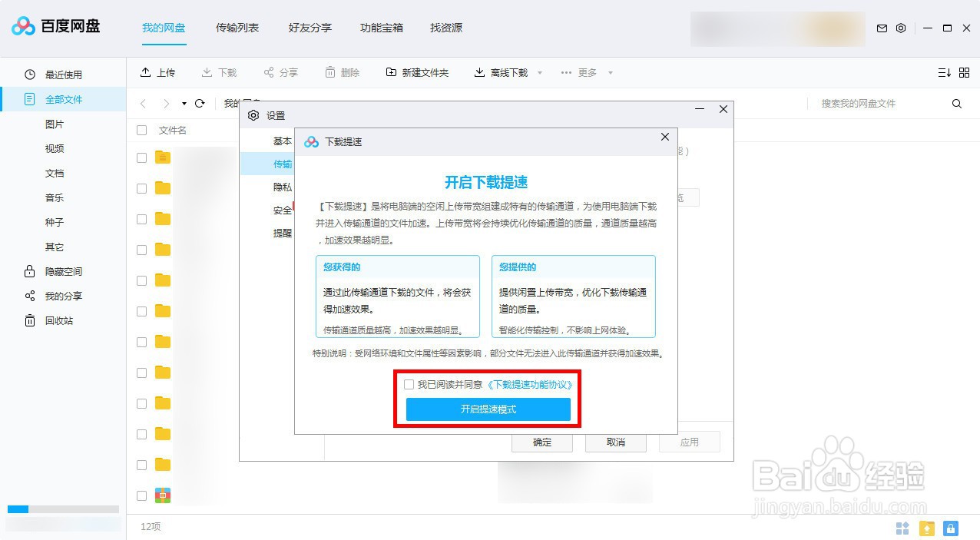Create folder via 新建文件夹 icon
Image resolution: width=980 pixels, height=540 pixels.
pyautogui.click(x=391, y=71)
